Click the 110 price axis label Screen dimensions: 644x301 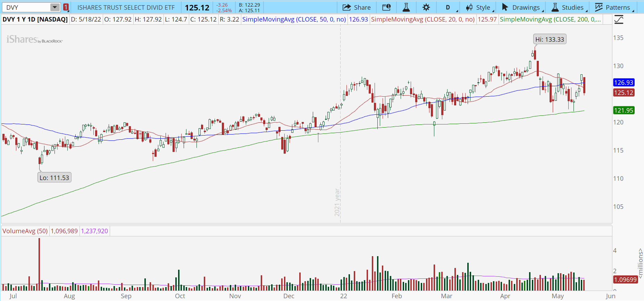tap(618, 179)
